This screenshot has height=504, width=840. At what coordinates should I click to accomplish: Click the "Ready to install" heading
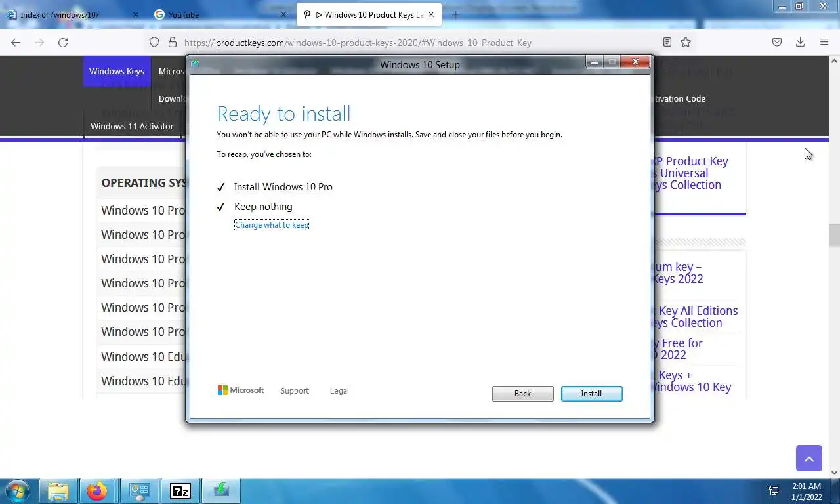pos(283,114)
